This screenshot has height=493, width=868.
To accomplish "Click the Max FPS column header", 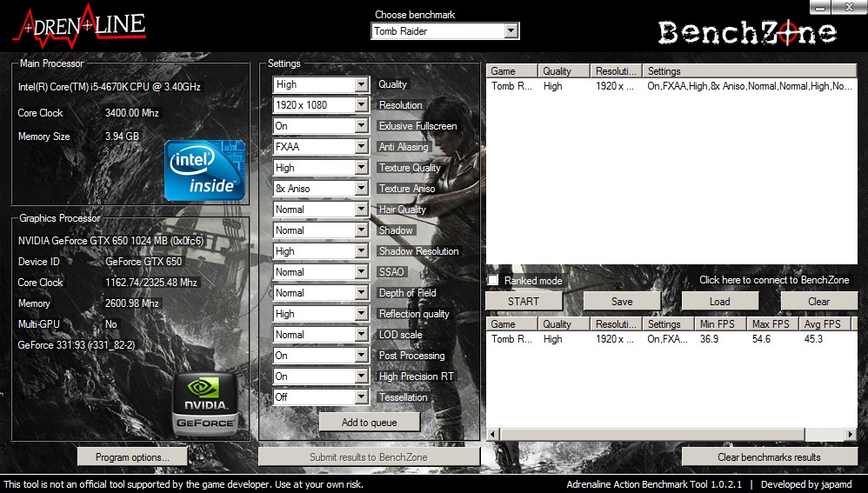I will coord(772,324).
